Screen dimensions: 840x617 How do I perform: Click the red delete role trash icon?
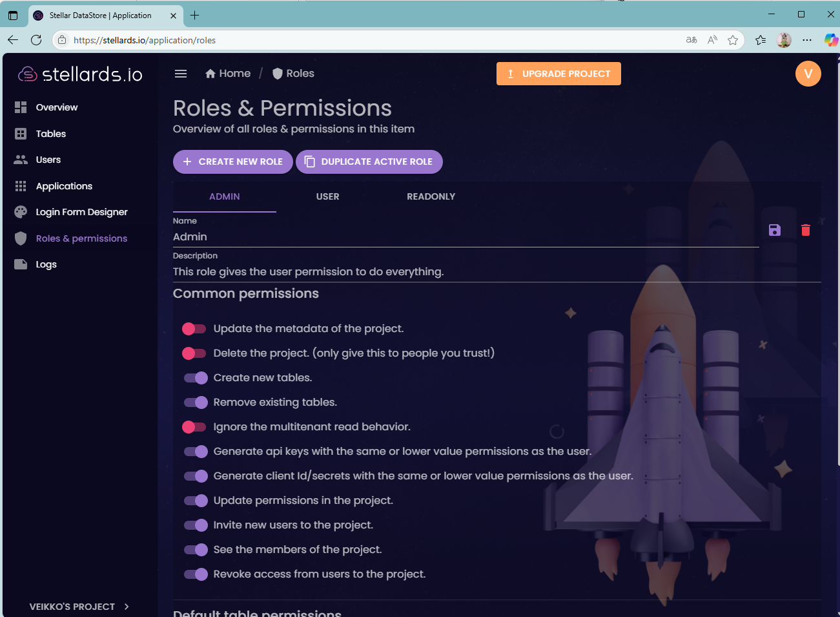point(805,230)
